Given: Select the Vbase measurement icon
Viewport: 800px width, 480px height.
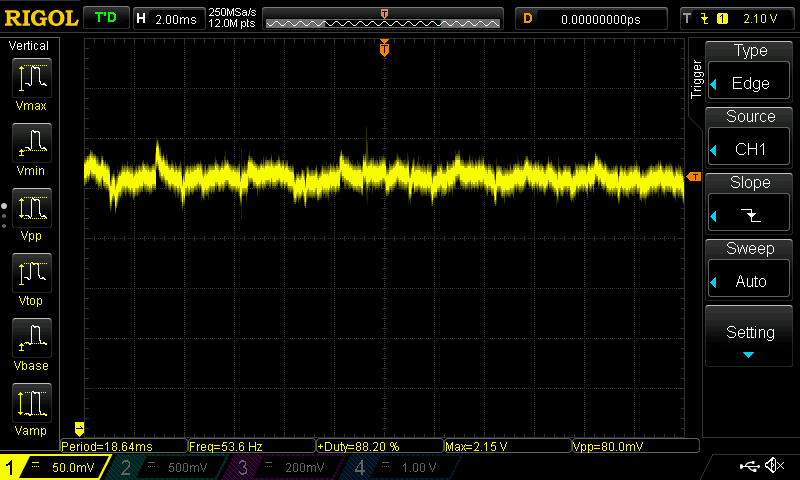Looking at the screenshot, I should tap(31, 338).
